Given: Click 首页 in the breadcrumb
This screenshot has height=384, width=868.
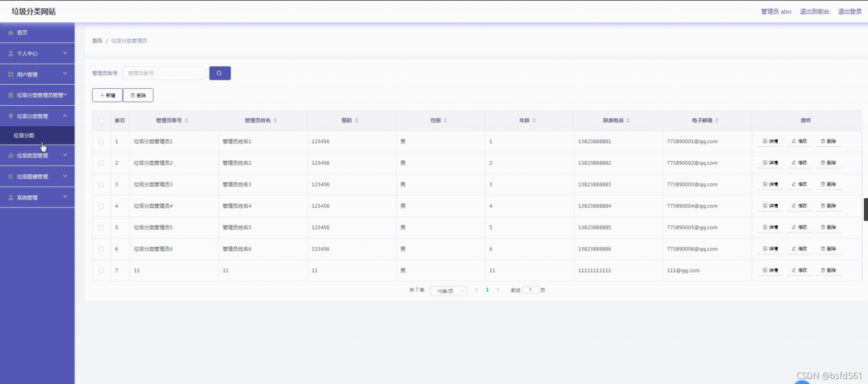Looking at the screenshot, I should coord(97,41).
